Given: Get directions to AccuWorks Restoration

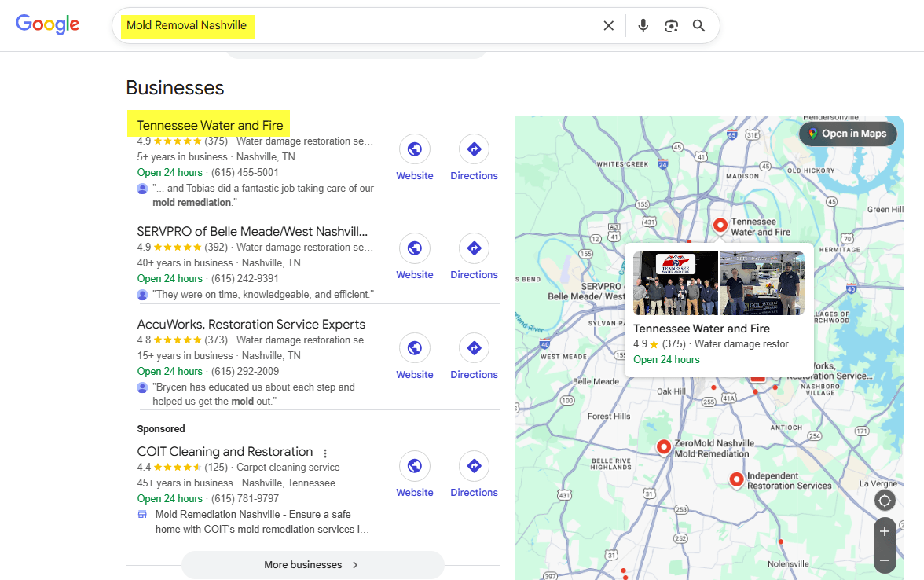Looking at the screenshot, I should click(x=474, y=356).
